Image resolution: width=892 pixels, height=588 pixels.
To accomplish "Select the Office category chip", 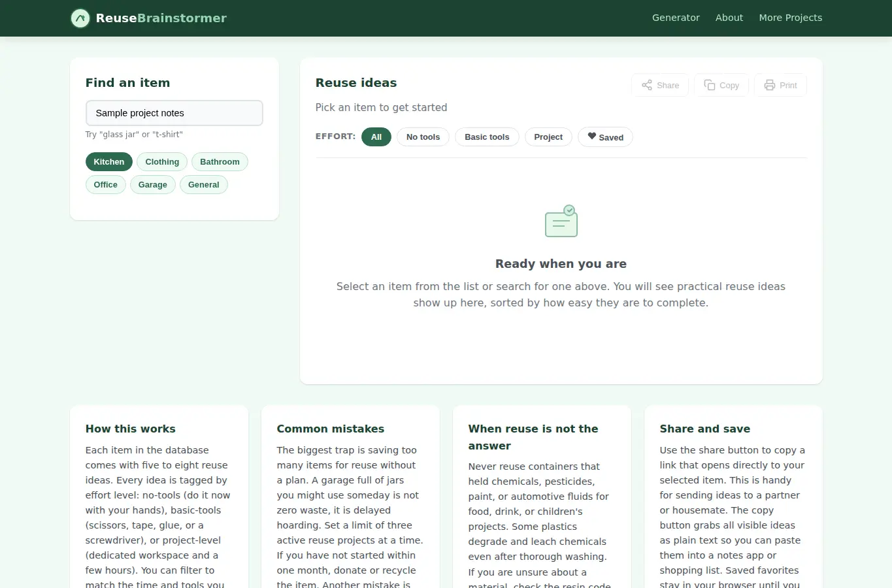I will (x=106, y=185).
